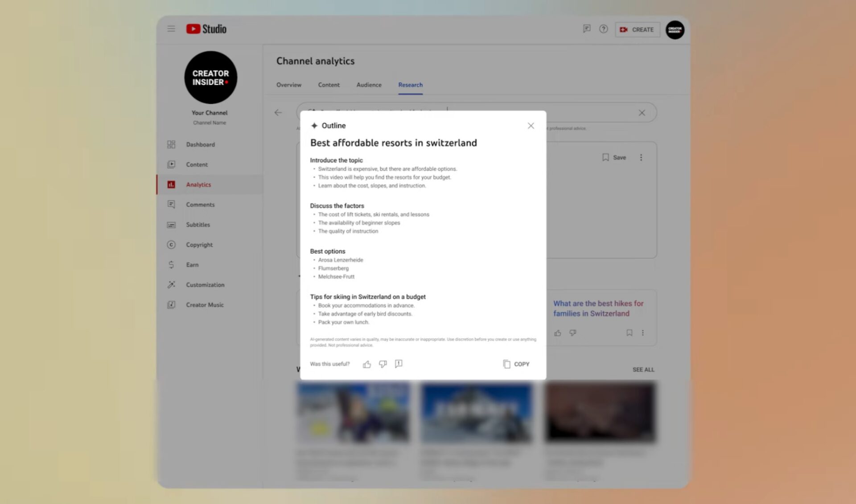Image resolution: width=856 pixels, height=504 pixels.
Task: Thumbs up the best hikes suggestion card
Action: click(x=558, y=333)
